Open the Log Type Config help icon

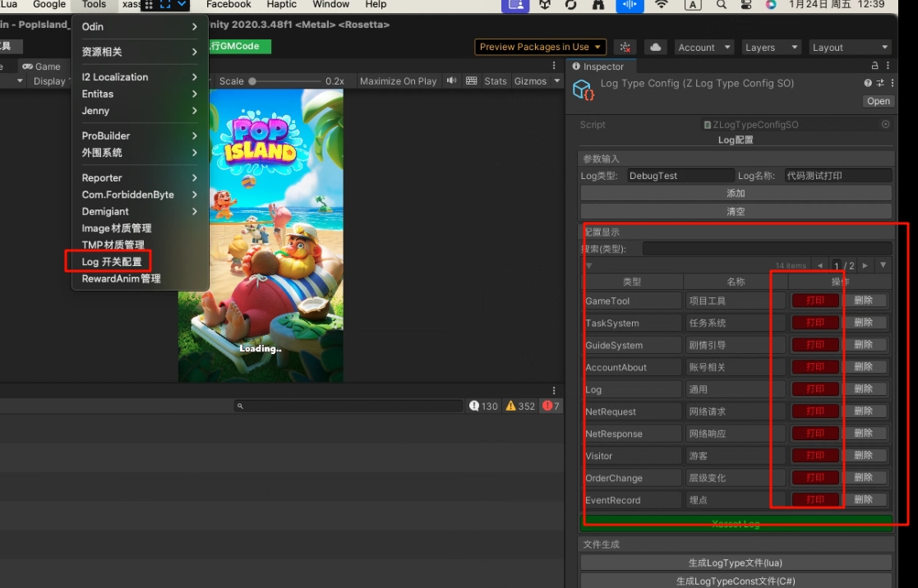[x=868, y=83]
